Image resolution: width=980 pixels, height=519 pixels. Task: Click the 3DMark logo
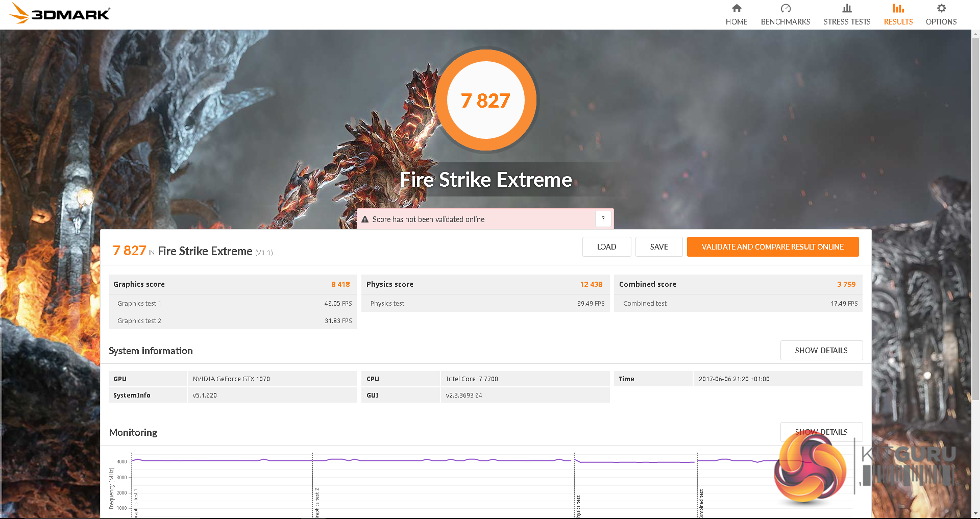click(60, 14)
